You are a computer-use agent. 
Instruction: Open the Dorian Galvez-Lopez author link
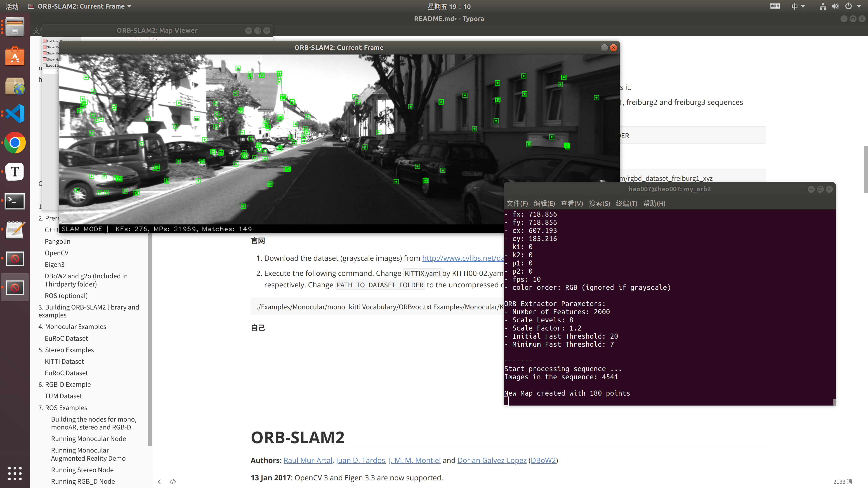(492, 460)
